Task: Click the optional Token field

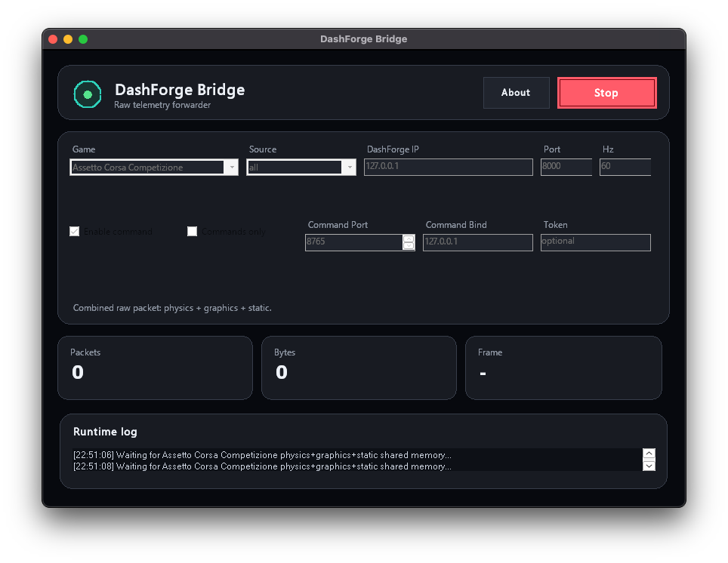Action: pyautogui.click(x=596, y=242)
